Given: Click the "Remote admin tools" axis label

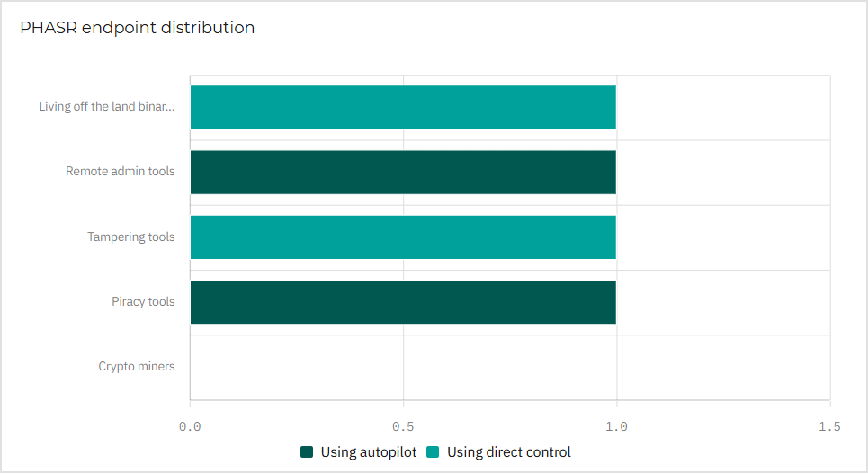Looking at the screenshot, I should [121, 172].
